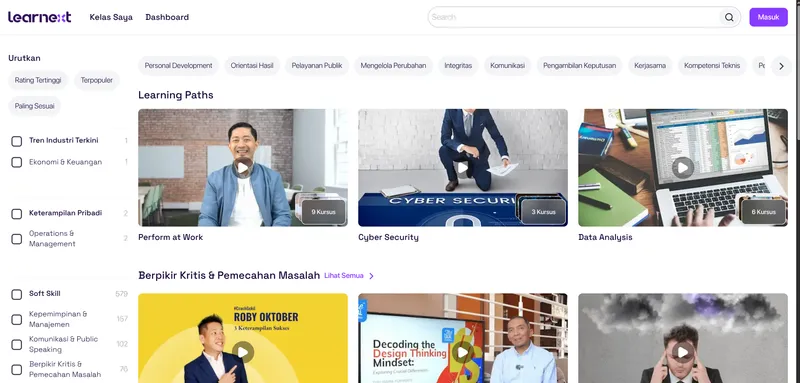Click the Masuk login button
This screenshot has height=383, width=800.
[x=768, y=17]
